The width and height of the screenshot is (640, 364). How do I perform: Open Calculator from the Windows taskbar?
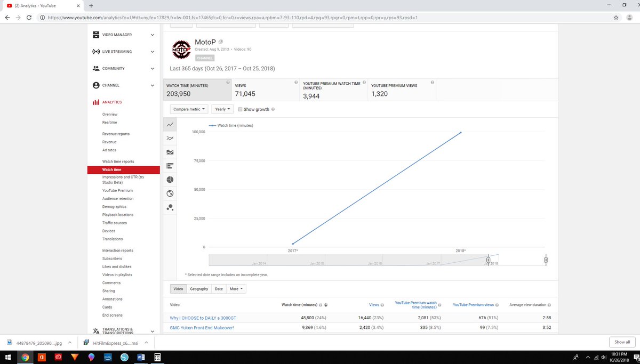pyautogui.click(x=158, y=358)
